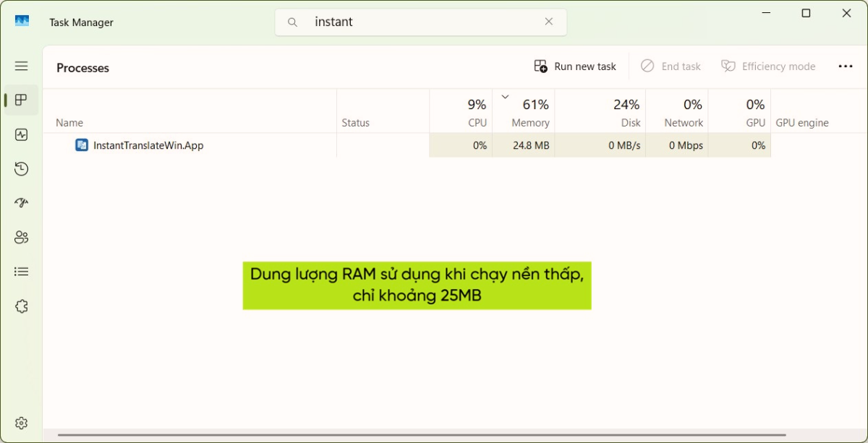The width and height of the screenshot is (868, 443).
Task: Open the Details page list icon
Action: pos(22,272)
